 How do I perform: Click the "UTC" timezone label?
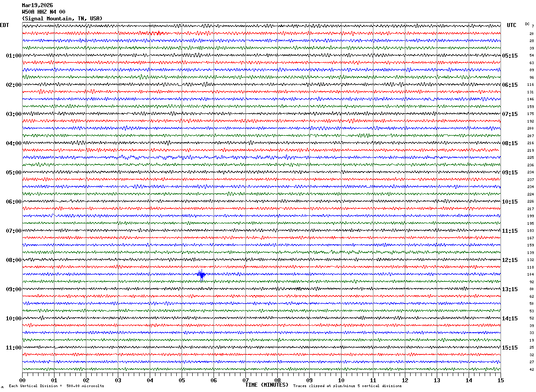(512, 25)
